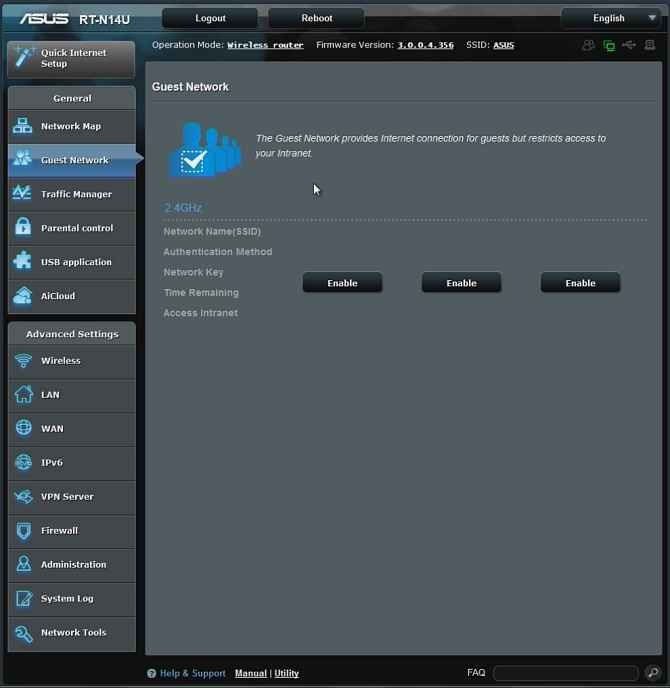670x688 pixels.
Task: Open Wireless advanced settings
Action: 72,361
